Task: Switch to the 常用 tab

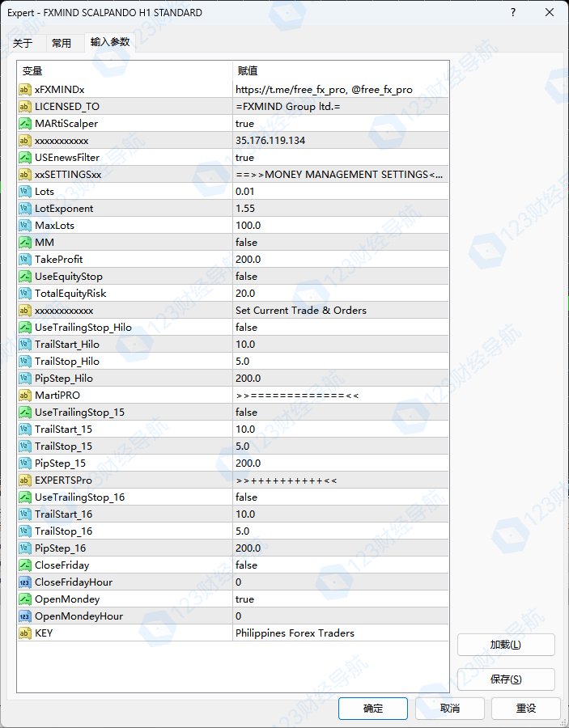Action: pyautogui.click(x=62, y=43)
